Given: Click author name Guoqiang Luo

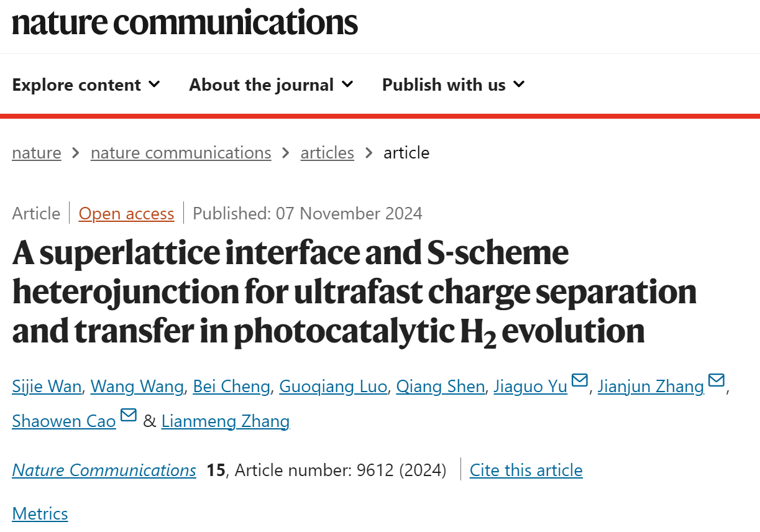Looking at the screenshot, I should click(x=334, y=387).
